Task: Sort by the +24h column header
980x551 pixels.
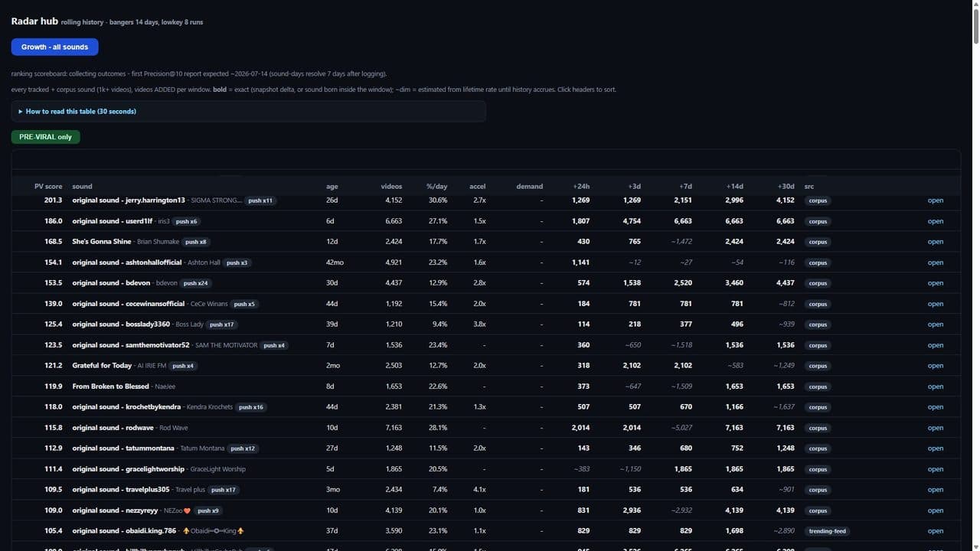Action: pyautogui.click(x=581, y=187)
